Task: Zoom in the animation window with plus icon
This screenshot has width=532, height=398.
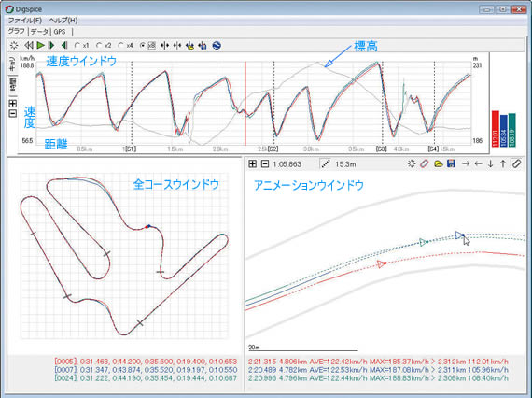Action: (x=252, y=164)
